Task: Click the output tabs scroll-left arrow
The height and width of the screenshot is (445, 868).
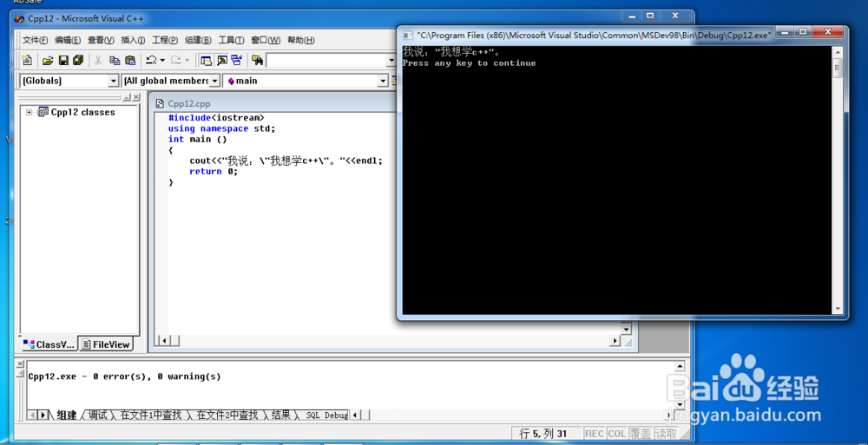Action: pyautogui.click(x=33, y=416)
